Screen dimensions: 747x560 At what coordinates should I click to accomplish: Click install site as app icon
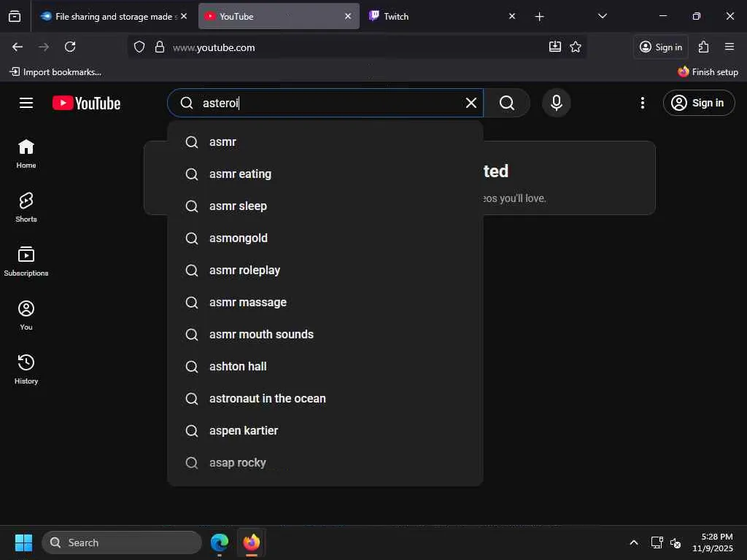coord(555,47)
